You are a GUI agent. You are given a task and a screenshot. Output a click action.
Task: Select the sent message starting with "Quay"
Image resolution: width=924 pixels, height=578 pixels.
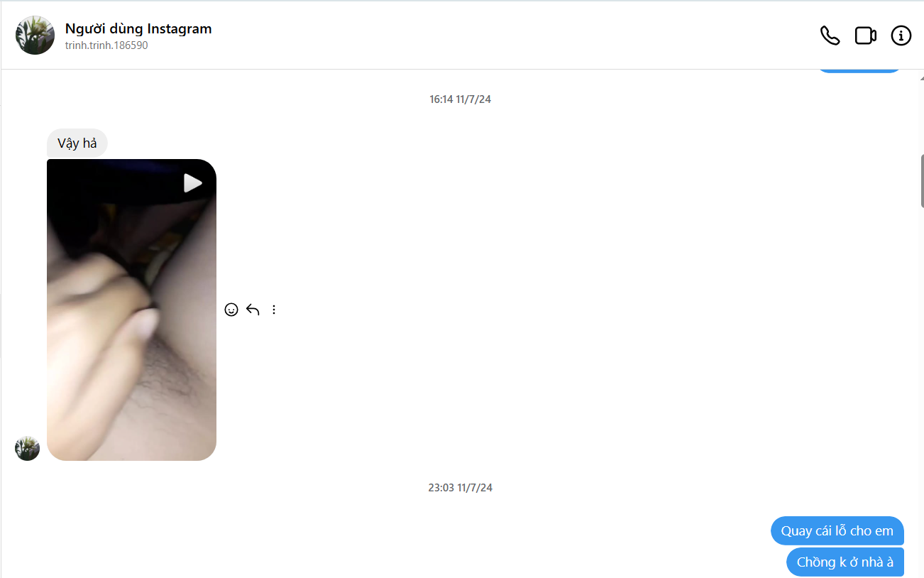[x=837, y=531]
